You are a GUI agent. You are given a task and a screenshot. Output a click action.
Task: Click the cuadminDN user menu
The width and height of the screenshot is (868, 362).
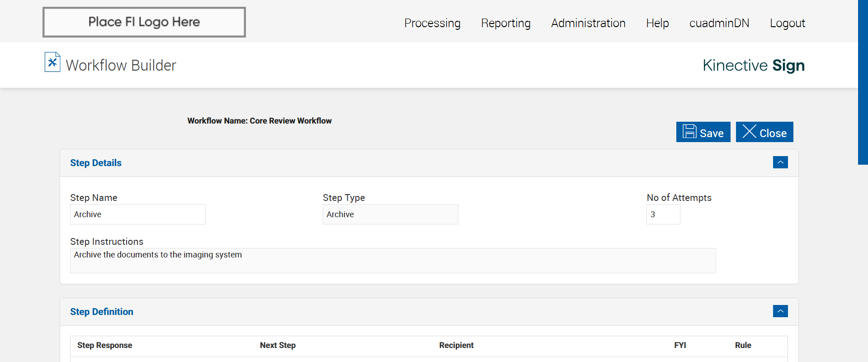[x=719, y=23]
